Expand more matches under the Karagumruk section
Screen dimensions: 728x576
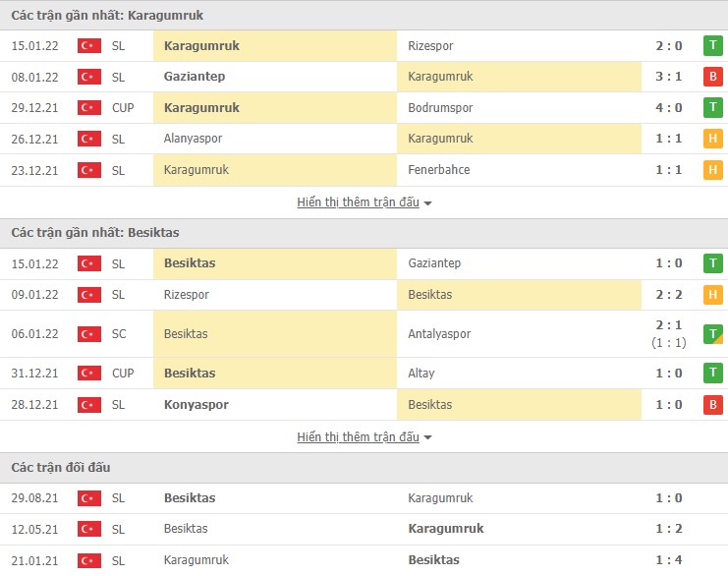tap(364, 202)
